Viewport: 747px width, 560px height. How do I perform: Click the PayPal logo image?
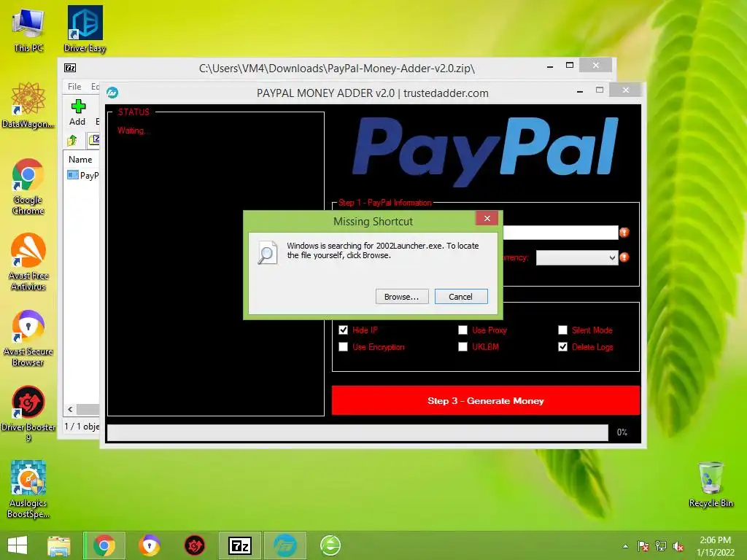(x=485, y=150)
